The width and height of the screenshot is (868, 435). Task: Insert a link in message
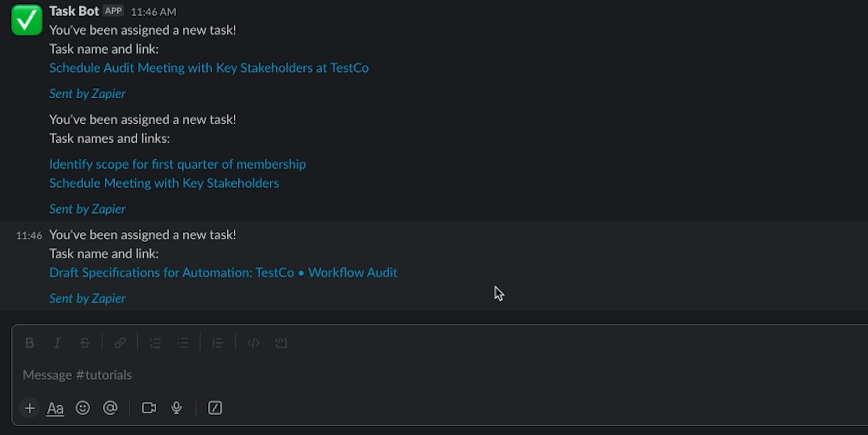tap(120, 343)
